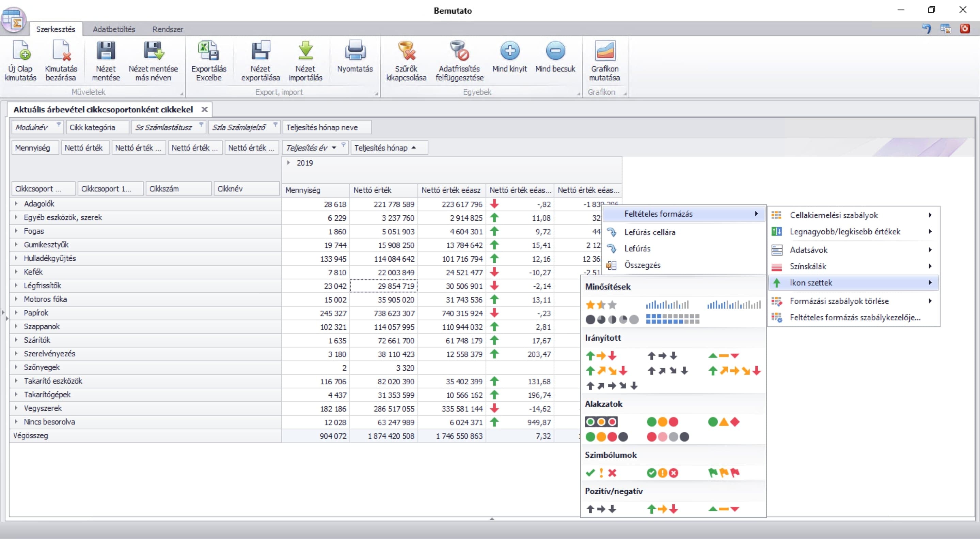Image resolution: width=980 pixels, height=539 pixels.
Task: Export to Excel with Exportálás Excelbe
Action: (209, 61)
